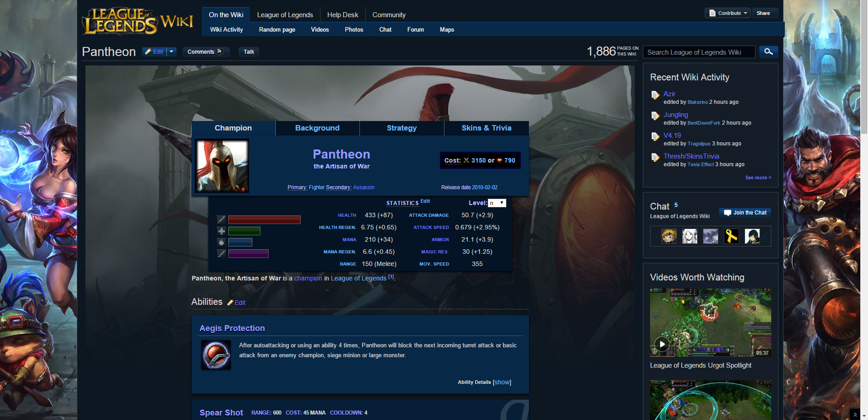
Task: Show Aegis Protection ability details
Action: (502, 382)
